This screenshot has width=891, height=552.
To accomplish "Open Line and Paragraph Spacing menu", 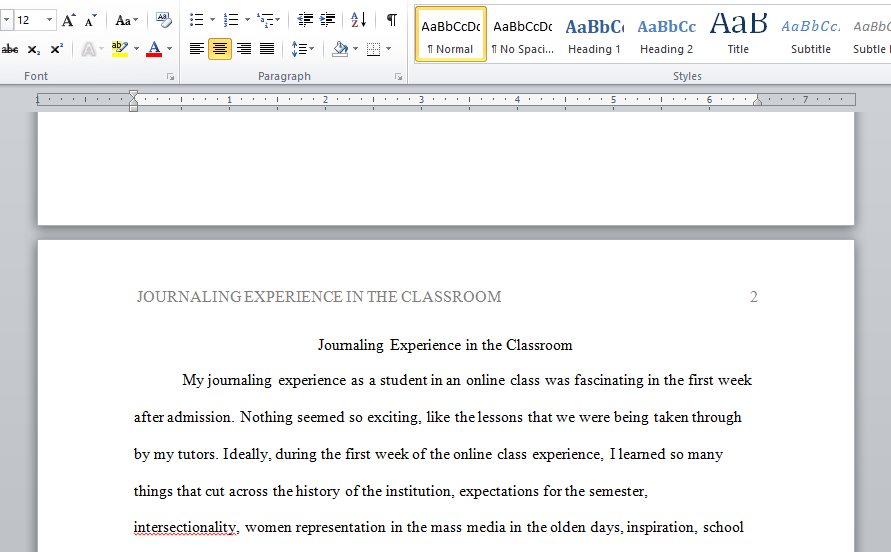I will 303,49.
